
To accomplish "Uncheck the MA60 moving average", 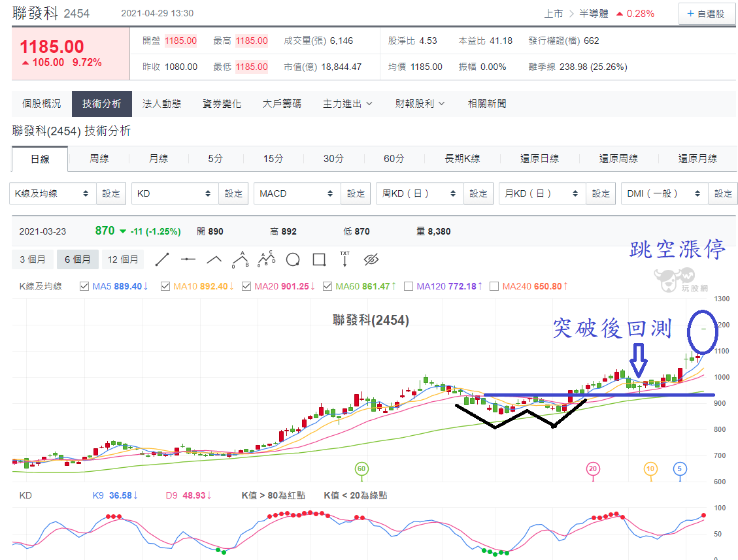I will click(327, 286).
